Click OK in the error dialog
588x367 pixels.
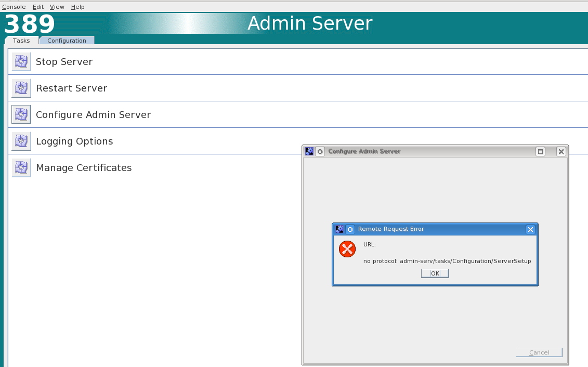click(x=435, y=273)
